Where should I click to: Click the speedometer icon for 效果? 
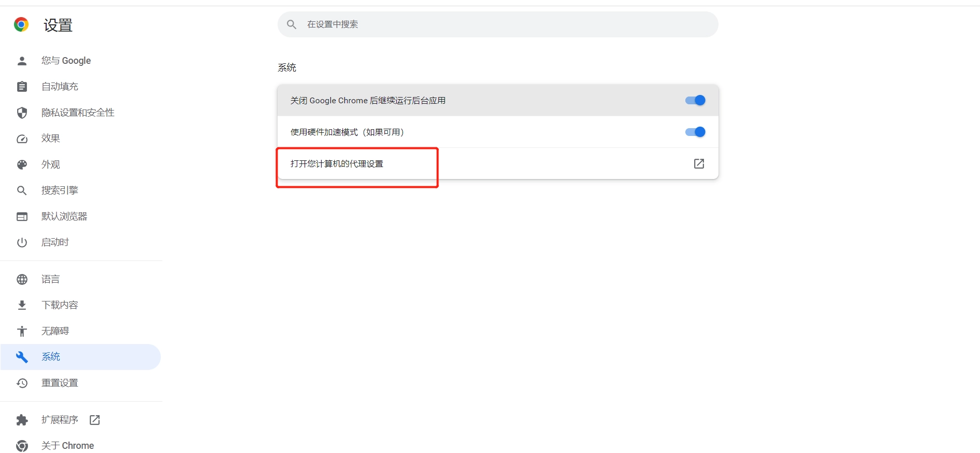[22, 139]
